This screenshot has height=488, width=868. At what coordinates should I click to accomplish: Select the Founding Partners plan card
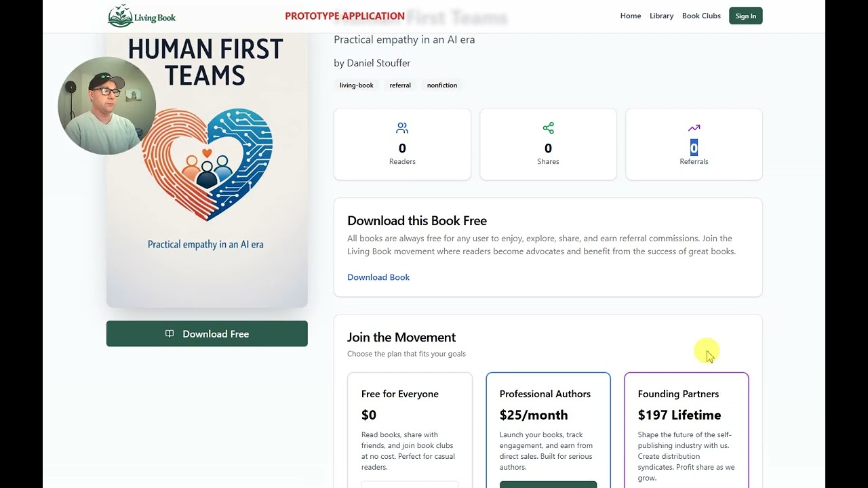tap(686, 430)
